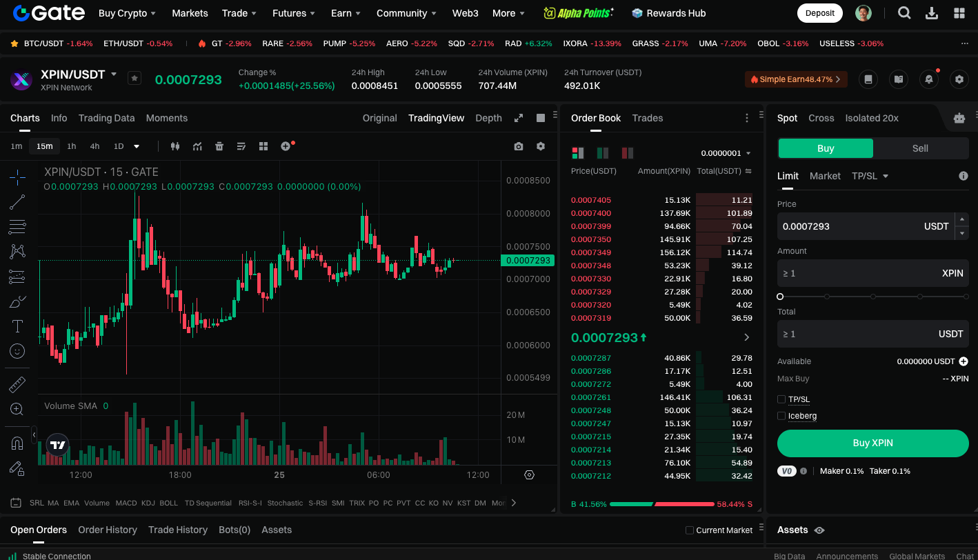Click the search magnifier in header
This screenshot has width=978, height=560.
click(x=904, y=13)
